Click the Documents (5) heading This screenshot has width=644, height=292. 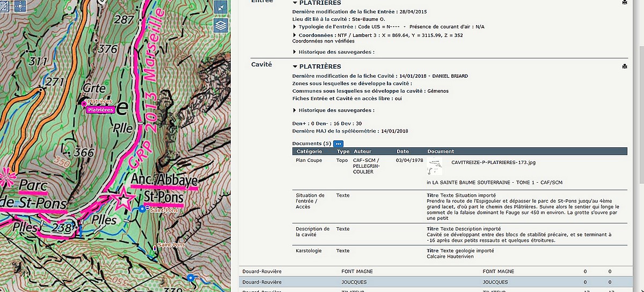pyautogui.click(x=312, y=144)
